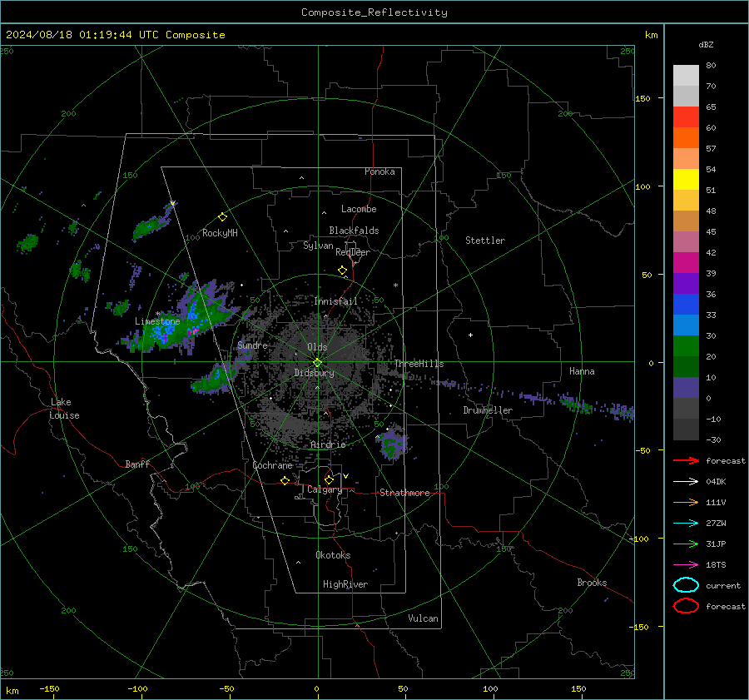Click the Hanna town label
Image resolution: width=749 pixels, height=700 pixels.
tap(582, 371)
